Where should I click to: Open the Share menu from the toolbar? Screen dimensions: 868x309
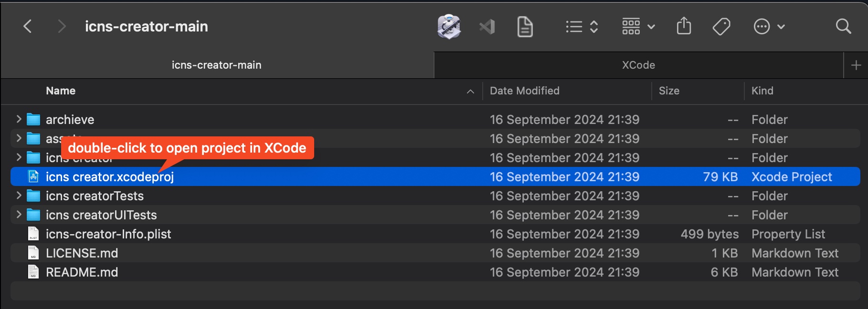pyautogui.click(x=684, y=26)
